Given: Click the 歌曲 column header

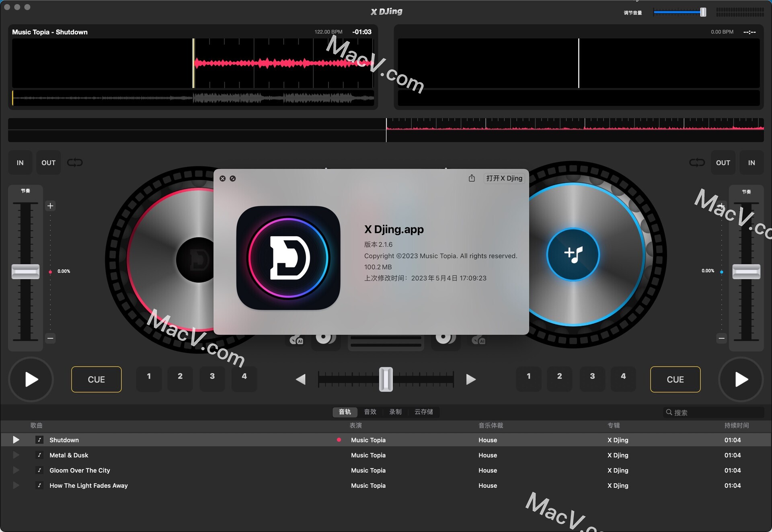Looking at the screenshot, I should 36,426.
